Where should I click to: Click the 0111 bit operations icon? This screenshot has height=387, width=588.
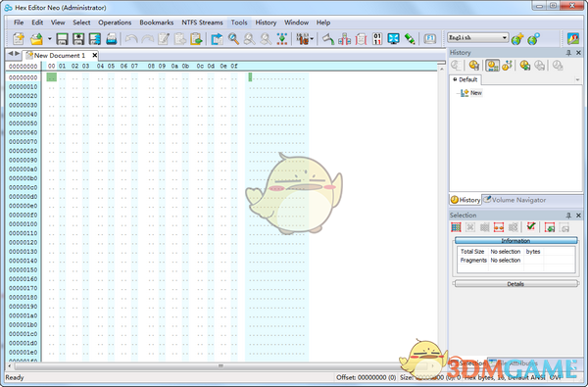(x=377, y=38)
